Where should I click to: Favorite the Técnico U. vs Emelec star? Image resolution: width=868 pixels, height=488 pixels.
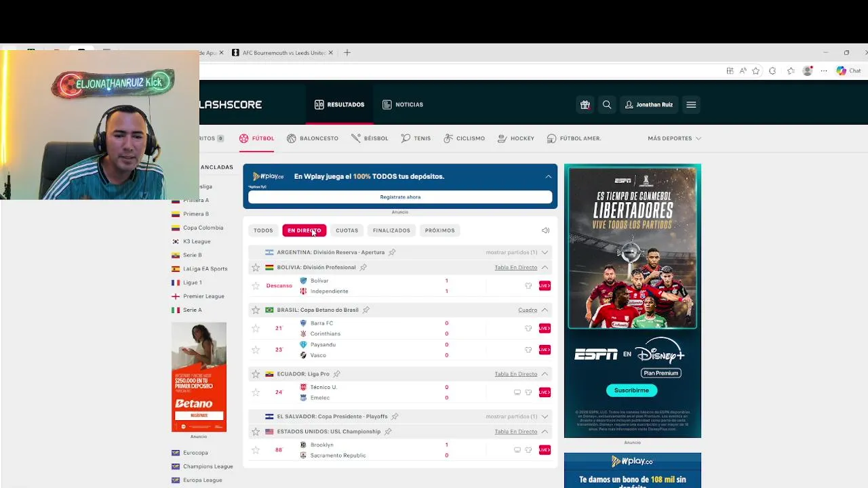[x=256, y=392]
